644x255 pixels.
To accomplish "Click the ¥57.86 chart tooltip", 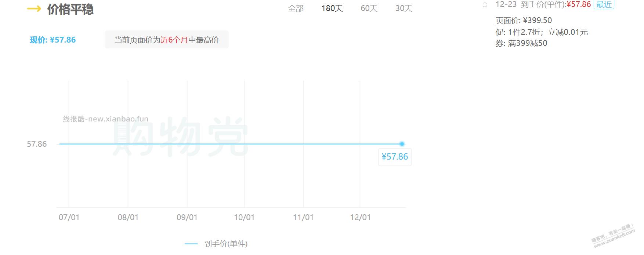I will 395,157.
